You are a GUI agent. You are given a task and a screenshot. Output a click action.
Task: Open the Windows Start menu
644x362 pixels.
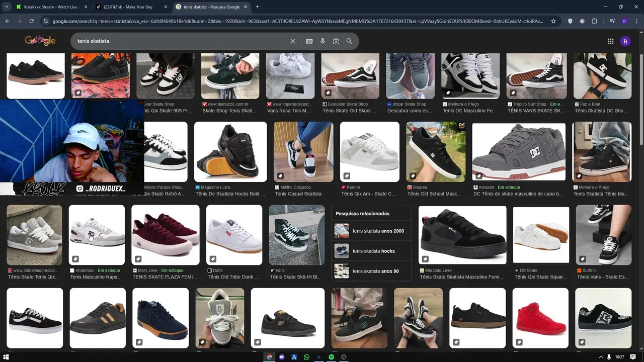(6, 357)
